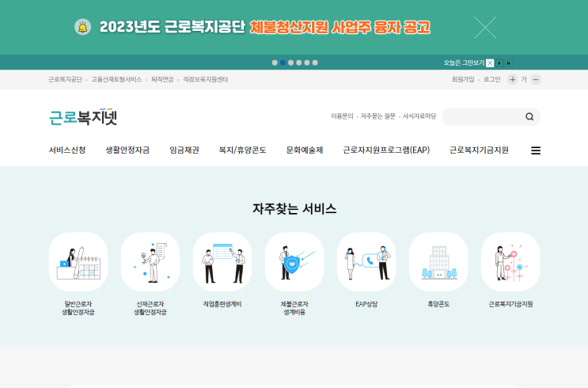Focus the site search input field
The image size is (588, 388).
pyautogui.click(x=484, y=116)
